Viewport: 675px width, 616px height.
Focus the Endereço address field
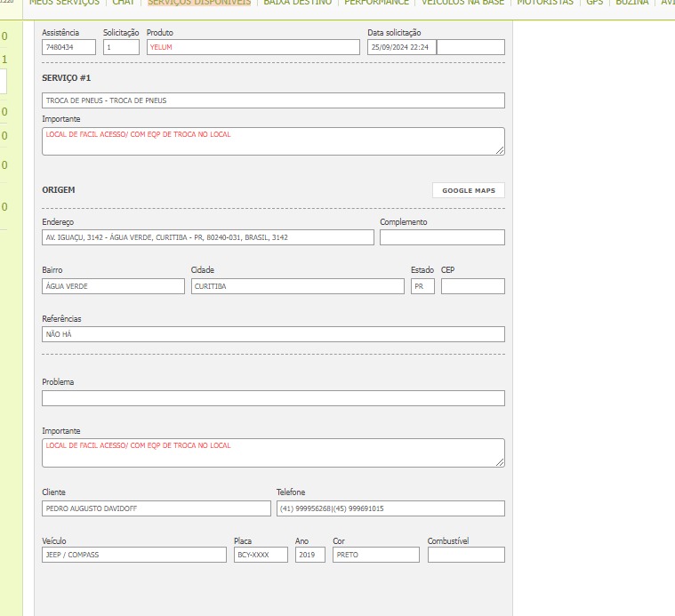click(x=208, y=237)
